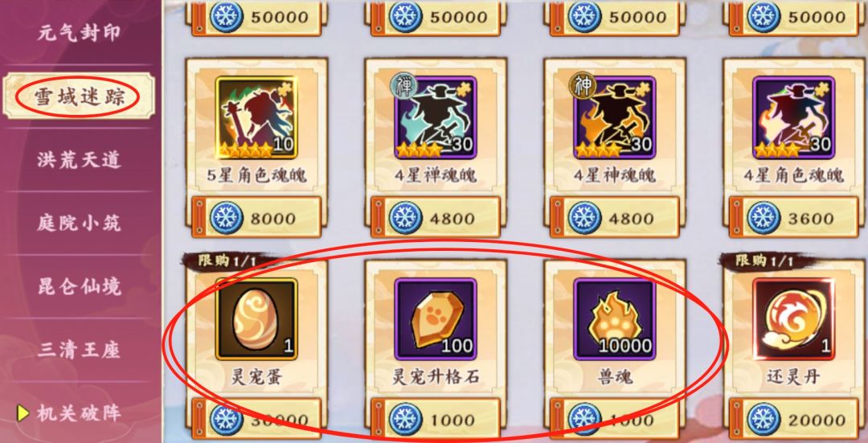Screen dimensions: 868x443
Task: Tap the 4星禅魂魄 shard icon
Action: (435, 117)
